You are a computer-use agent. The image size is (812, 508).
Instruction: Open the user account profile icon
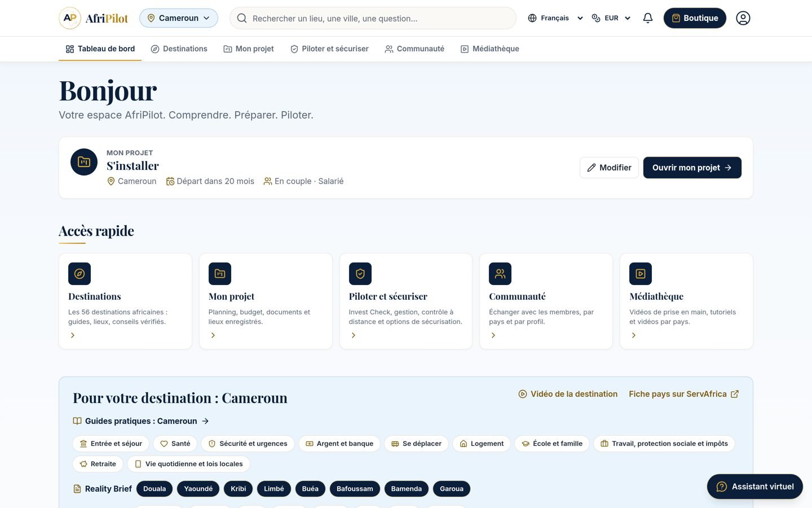tap(743, 18)
